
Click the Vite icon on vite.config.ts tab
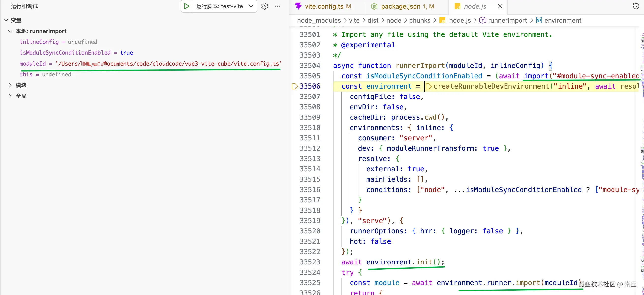tap(298, 6)
